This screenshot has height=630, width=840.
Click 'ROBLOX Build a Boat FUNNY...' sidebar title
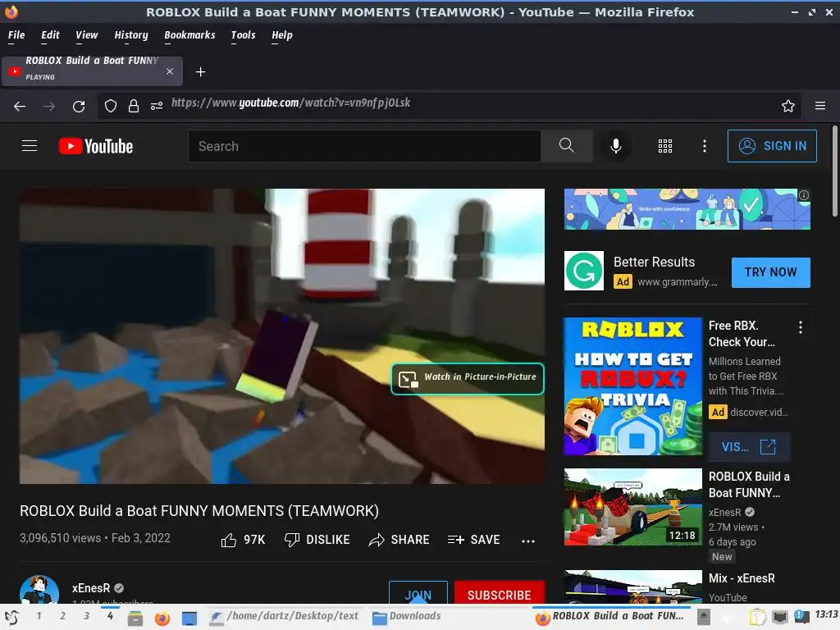[x=749, y=484]
